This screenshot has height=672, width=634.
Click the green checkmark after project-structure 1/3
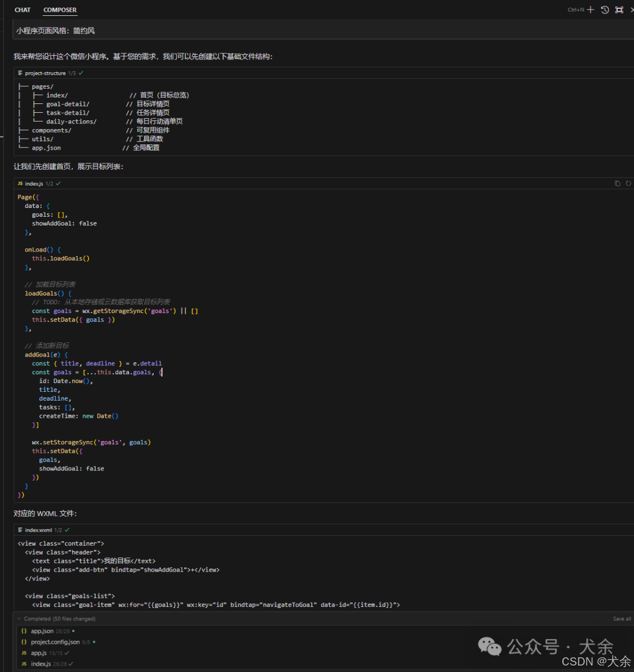pyautogui.click(x=81, y=73)
